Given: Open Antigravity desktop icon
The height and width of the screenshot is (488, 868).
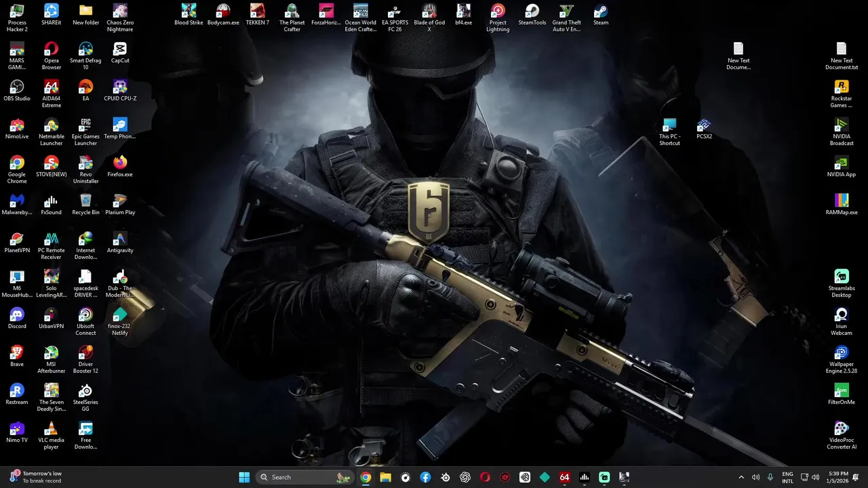Looking at the screenshot, I should pyautogui.click(x=120, y=242).
